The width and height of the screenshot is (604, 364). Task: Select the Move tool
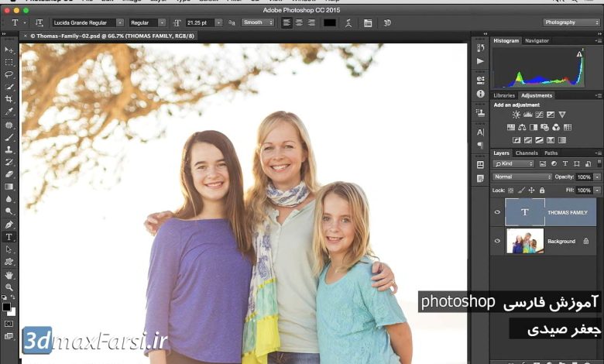coord(9,50)
